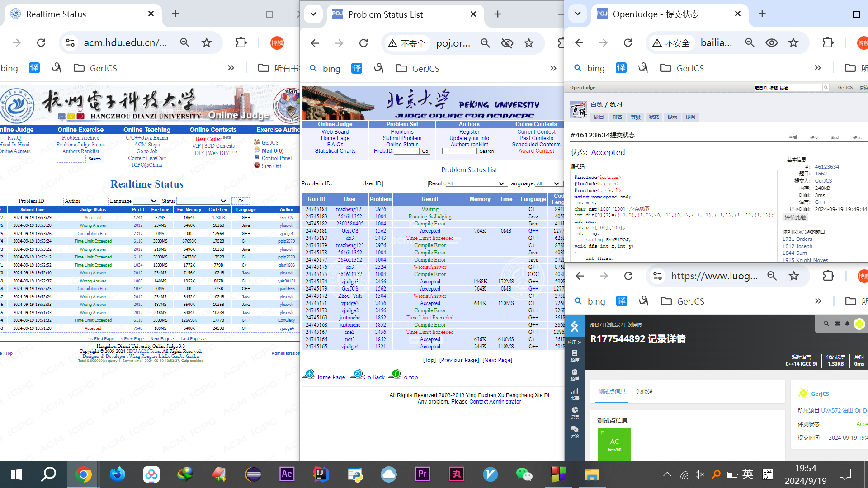Switch to 源代码 tab on Luogu
The height and width of the screenshot is (488, 868).
pyautogui.click(x=644, y=391)
